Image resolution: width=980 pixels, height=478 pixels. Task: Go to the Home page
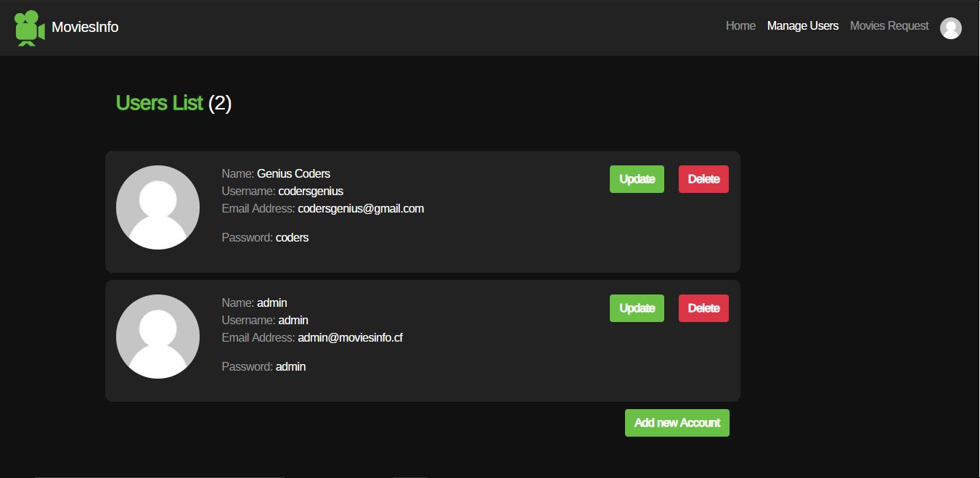pyautogui.click(x=740, y=26)
